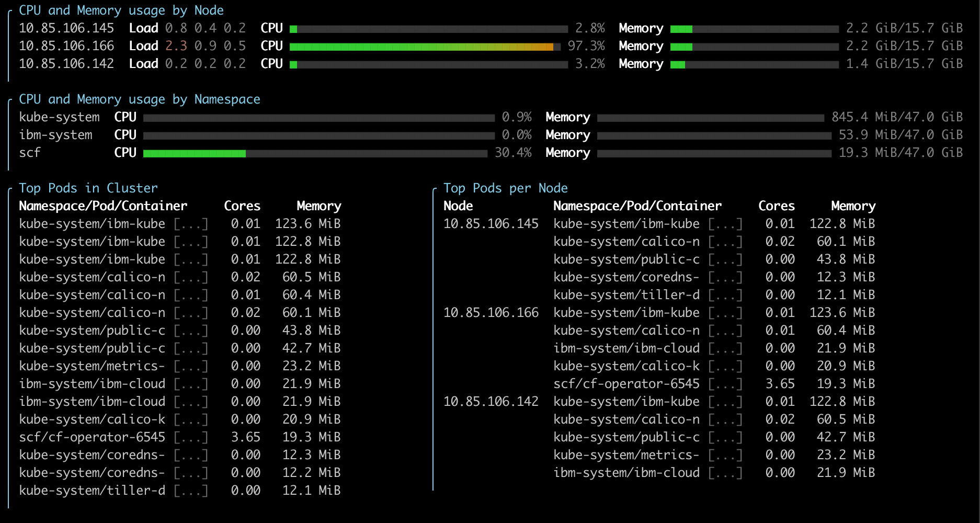
Task: Click the Memory column header in Top Pods per Node
Action: pos(853,206)
